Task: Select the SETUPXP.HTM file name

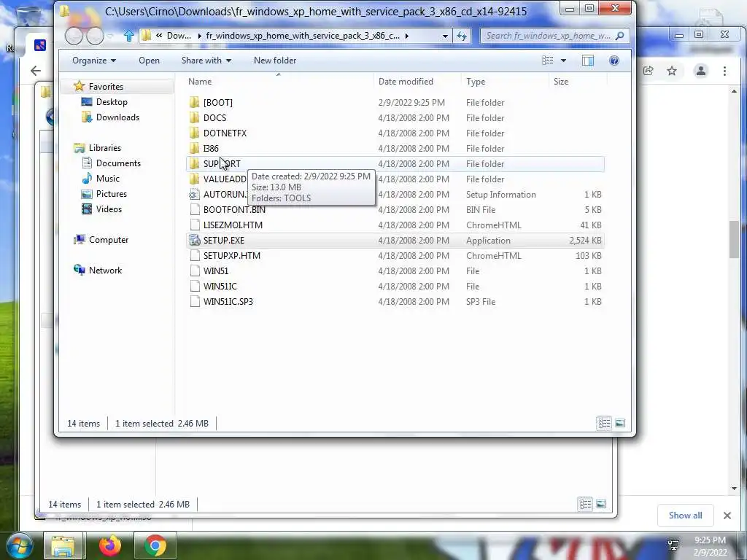Action: point(232,256)
